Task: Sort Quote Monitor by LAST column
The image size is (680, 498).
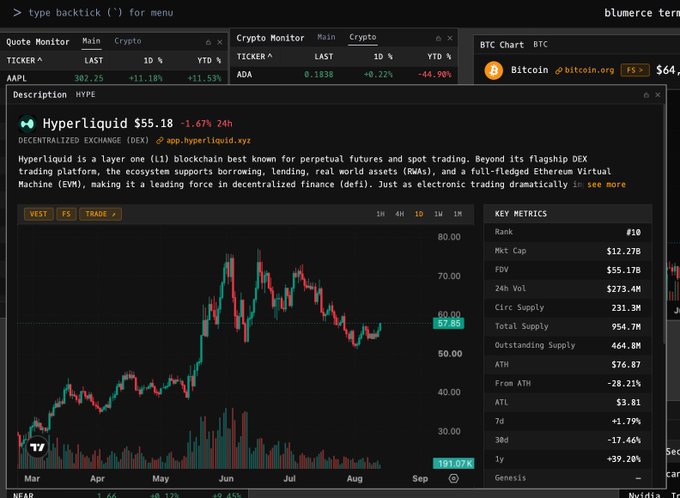Action: [x=94, y=60]
